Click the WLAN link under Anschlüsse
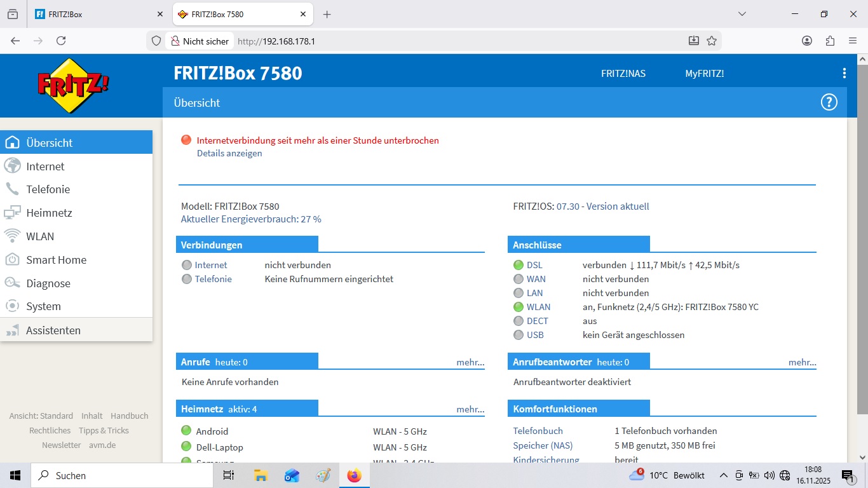The height and width of the screenshot is (488, 868). [x=539, y=307]
